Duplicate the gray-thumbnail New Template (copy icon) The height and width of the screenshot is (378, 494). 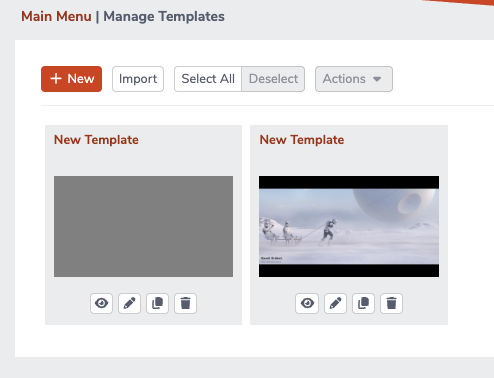coord(157,303)
